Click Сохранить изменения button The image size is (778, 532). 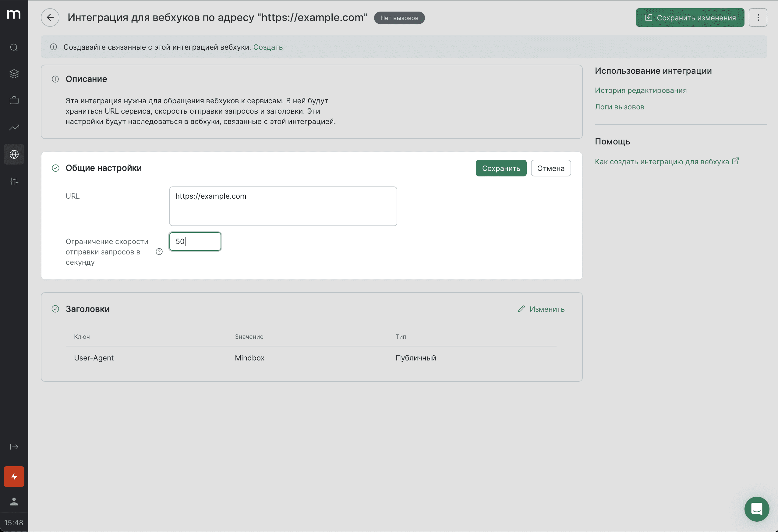click(x=690, y=17)
